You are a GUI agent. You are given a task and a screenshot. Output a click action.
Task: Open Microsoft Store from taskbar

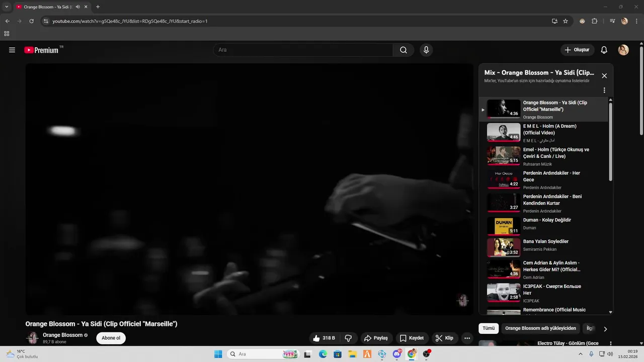point(338,354)
